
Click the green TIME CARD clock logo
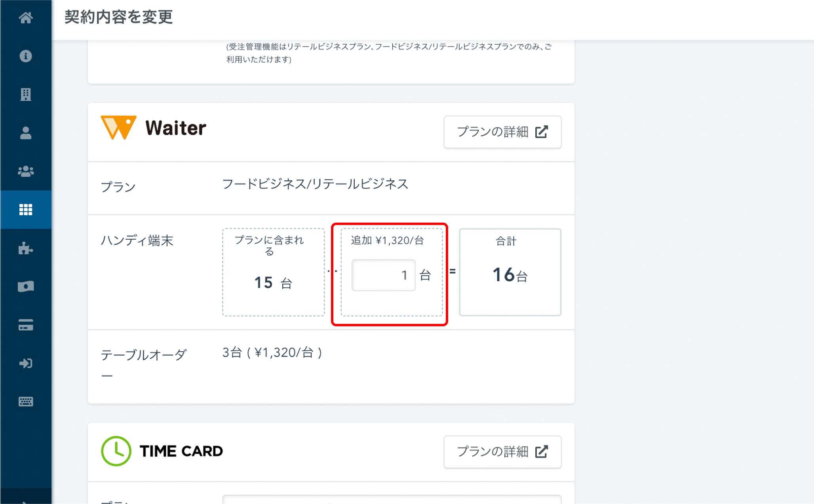pyautogui.click(x=116, y=451)
